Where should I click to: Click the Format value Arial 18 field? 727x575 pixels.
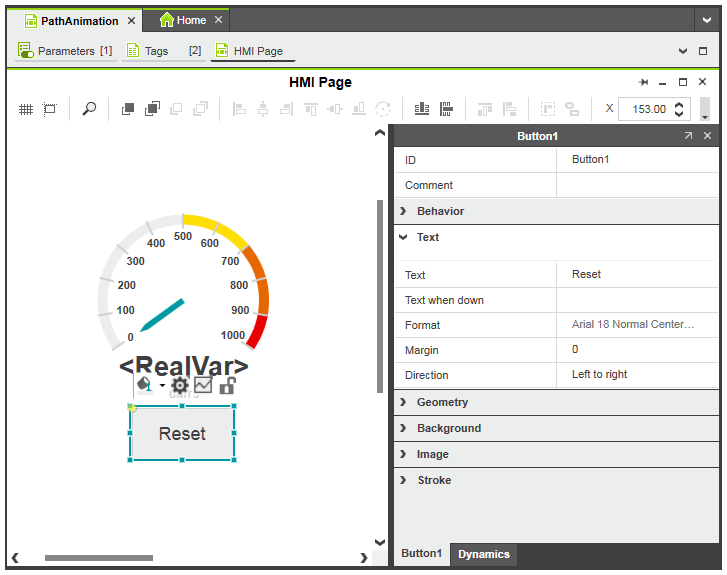click(x=633, y=325)
